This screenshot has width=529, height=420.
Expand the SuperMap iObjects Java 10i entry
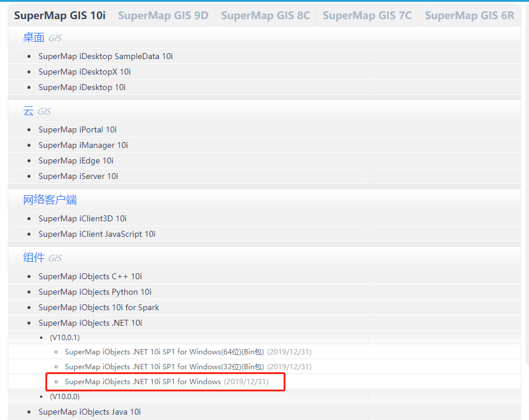(x=90, y=412)
